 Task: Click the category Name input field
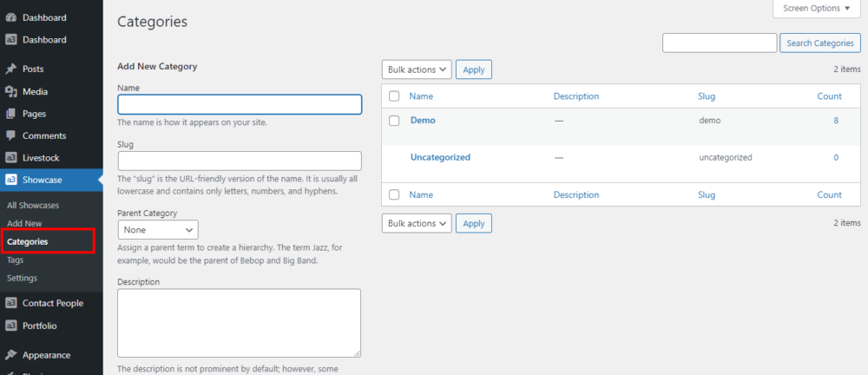[240, 104]
